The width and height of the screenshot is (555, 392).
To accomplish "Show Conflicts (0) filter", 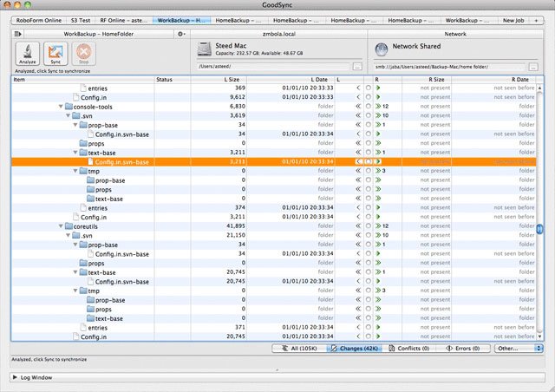I will pyautogui.click(x=408, y=349).
